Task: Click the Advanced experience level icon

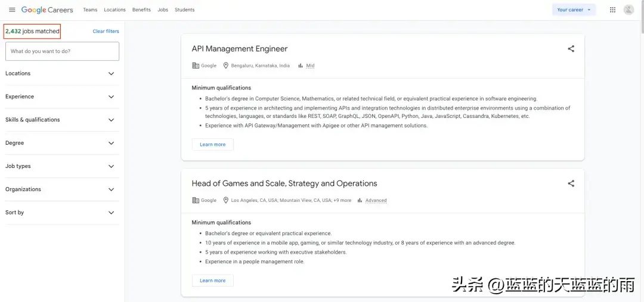Action: coord(360,200)
